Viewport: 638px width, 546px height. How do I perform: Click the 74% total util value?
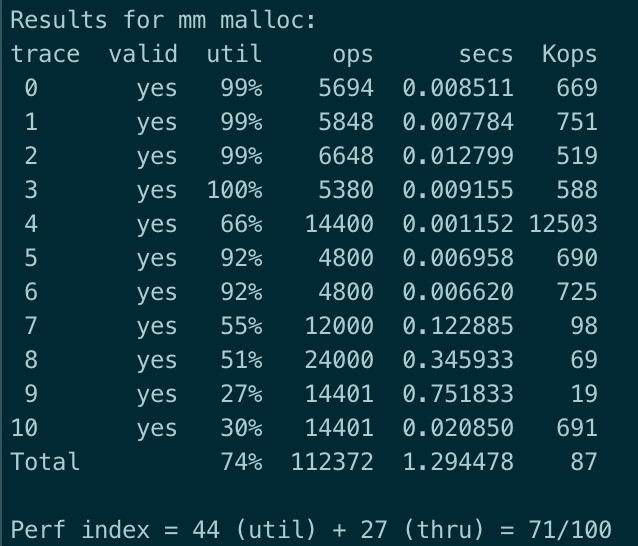[x=241, y=462]
